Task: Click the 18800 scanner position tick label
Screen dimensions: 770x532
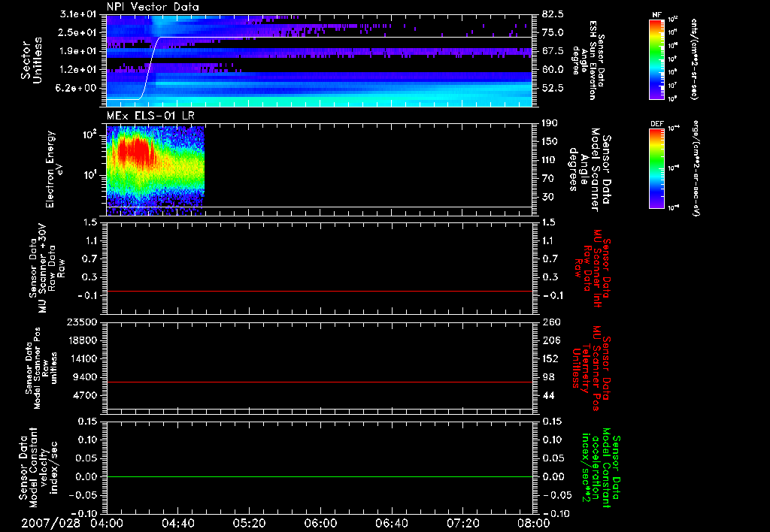Action: (x=81, y=340)
